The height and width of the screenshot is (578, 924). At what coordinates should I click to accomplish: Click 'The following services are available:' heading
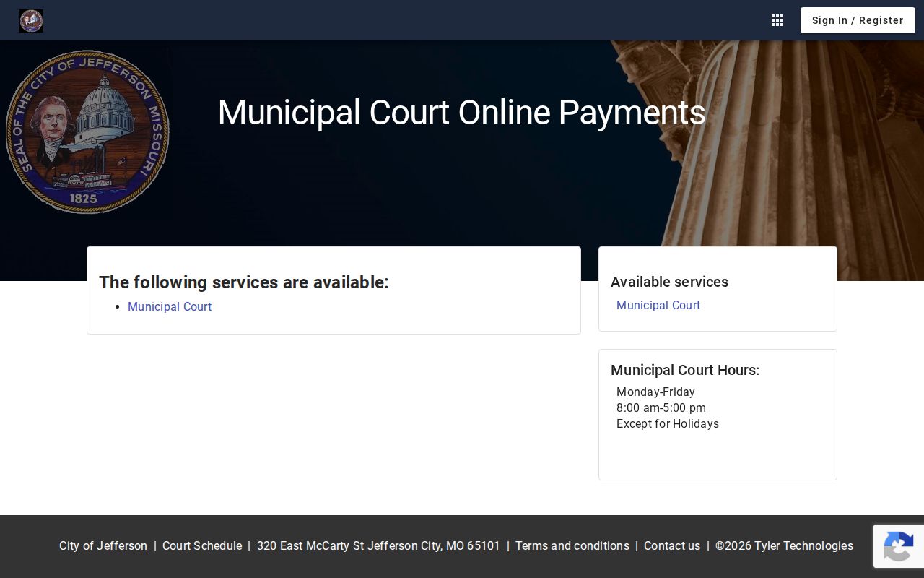(244, 282)
